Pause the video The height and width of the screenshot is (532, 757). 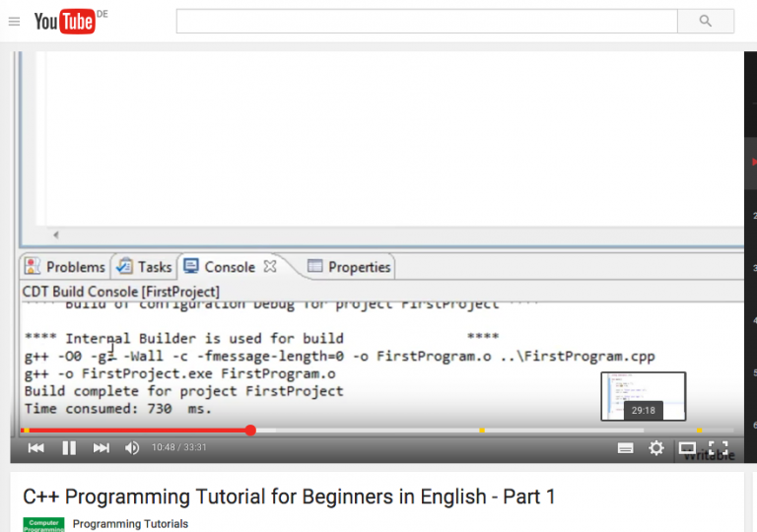(69, 448)
